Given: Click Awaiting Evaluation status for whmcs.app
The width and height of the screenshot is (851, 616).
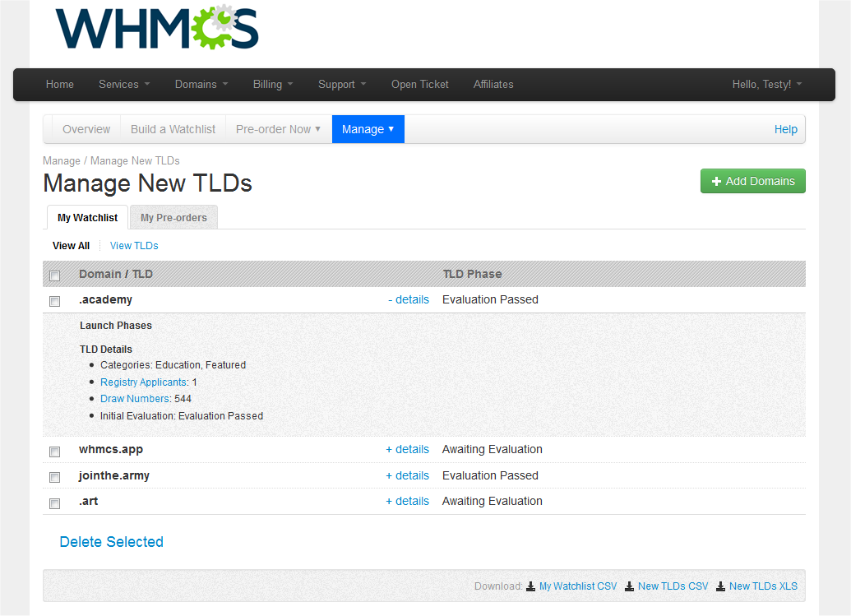Looking at the screenshot, I should (x=493, y=449).
